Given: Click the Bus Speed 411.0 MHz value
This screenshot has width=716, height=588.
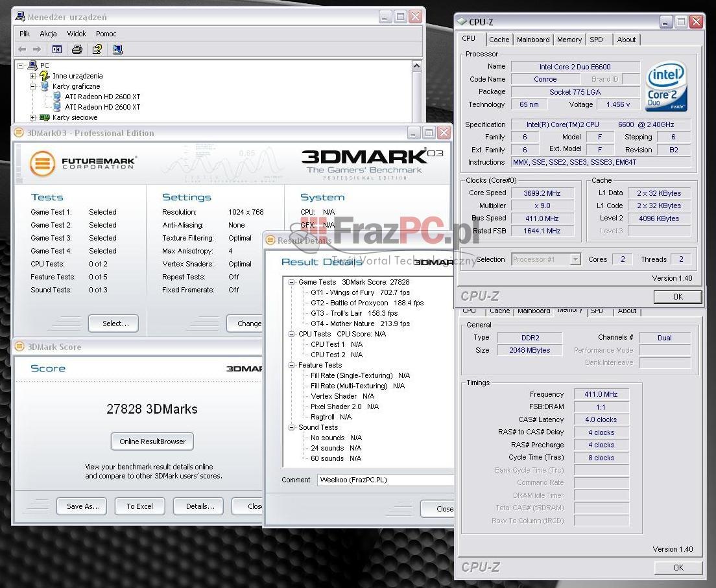Looking at the screenshot, I should pos(542,218).
